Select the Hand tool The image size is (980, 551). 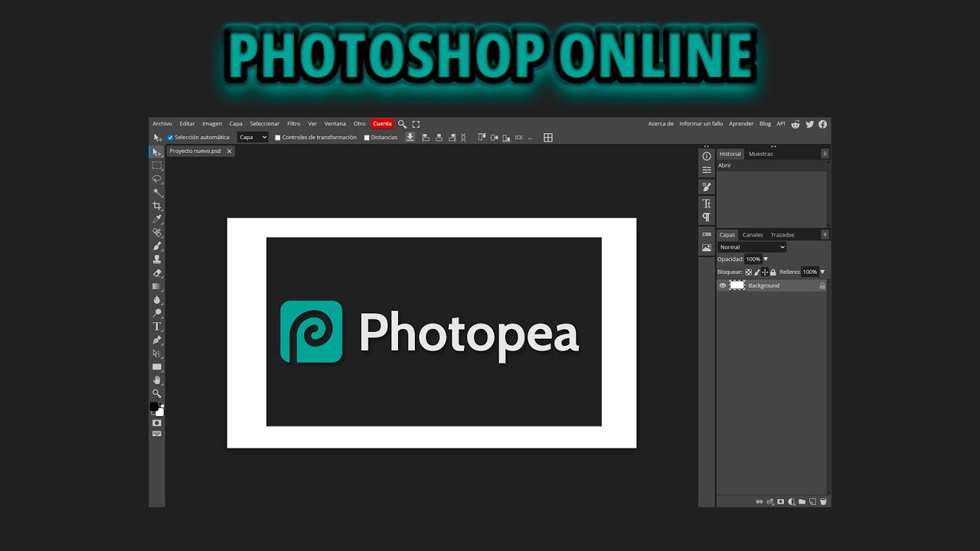157,380
